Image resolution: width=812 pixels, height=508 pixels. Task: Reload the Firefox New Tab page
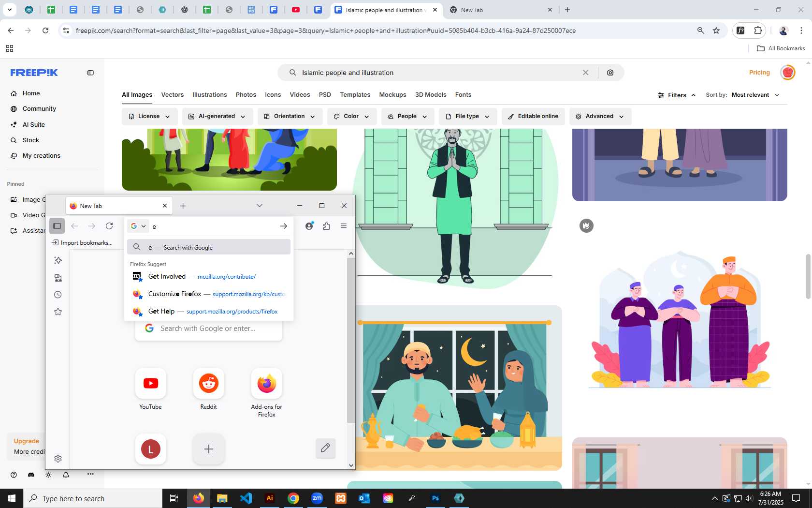pos(109,226)
